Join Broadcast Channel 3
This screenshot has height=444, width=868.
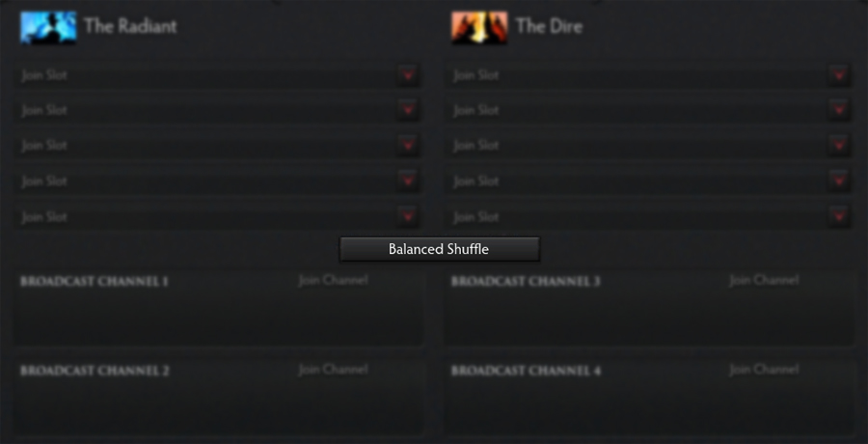pos(764,281)
